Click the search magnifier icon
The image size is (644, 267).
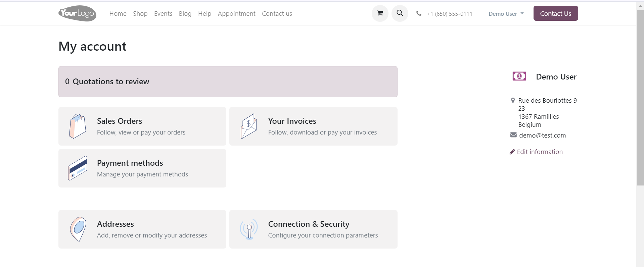[x=400, y=13]
